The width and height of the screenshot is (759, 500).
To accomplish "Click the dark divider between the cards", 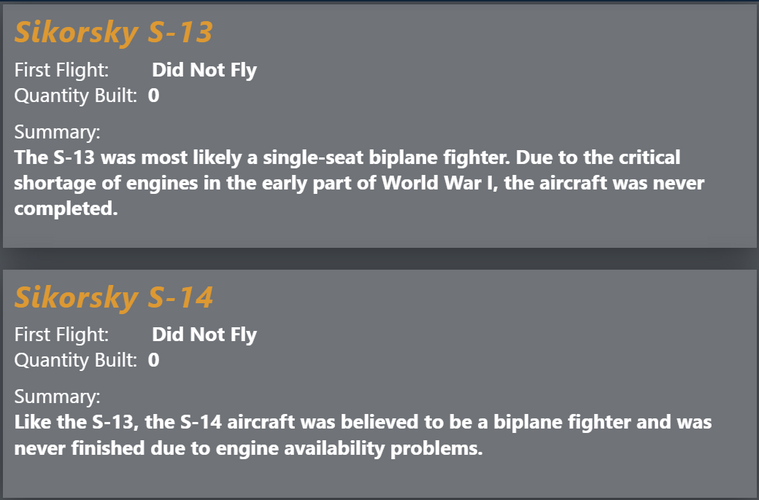I will (380, 259).
